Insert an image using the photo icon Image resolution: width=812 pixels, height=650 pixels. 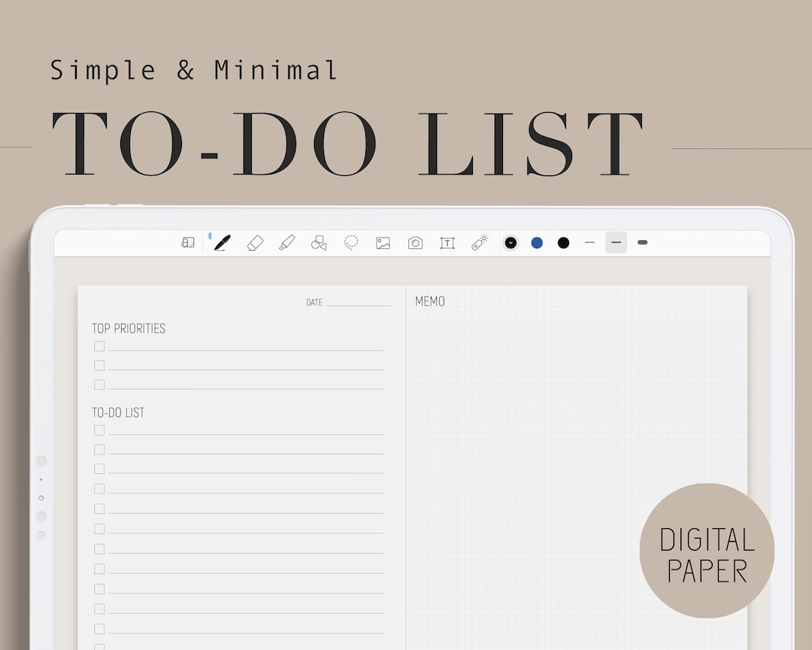coord(383,242)
